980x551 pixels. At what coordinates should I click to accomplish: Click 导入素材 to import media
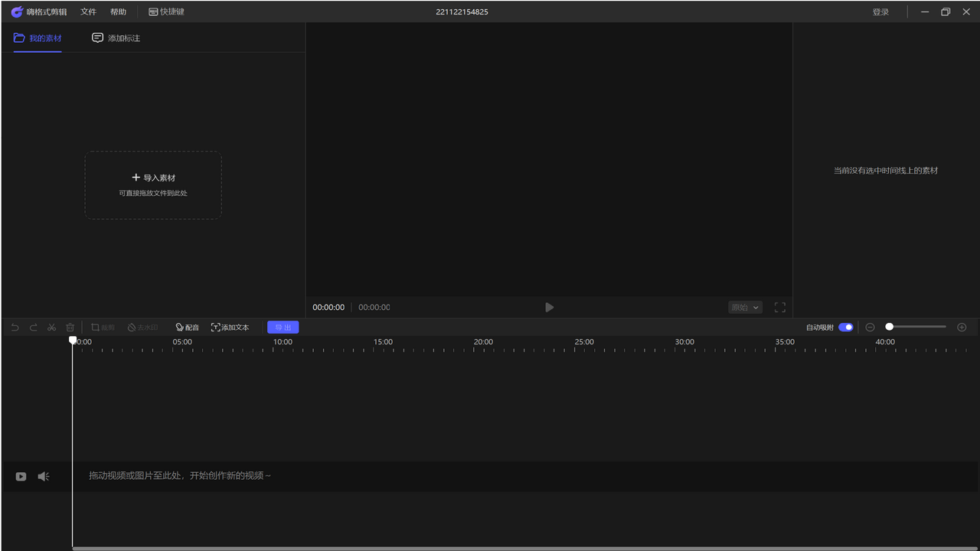pyautogui.click(x=153, y=178)
